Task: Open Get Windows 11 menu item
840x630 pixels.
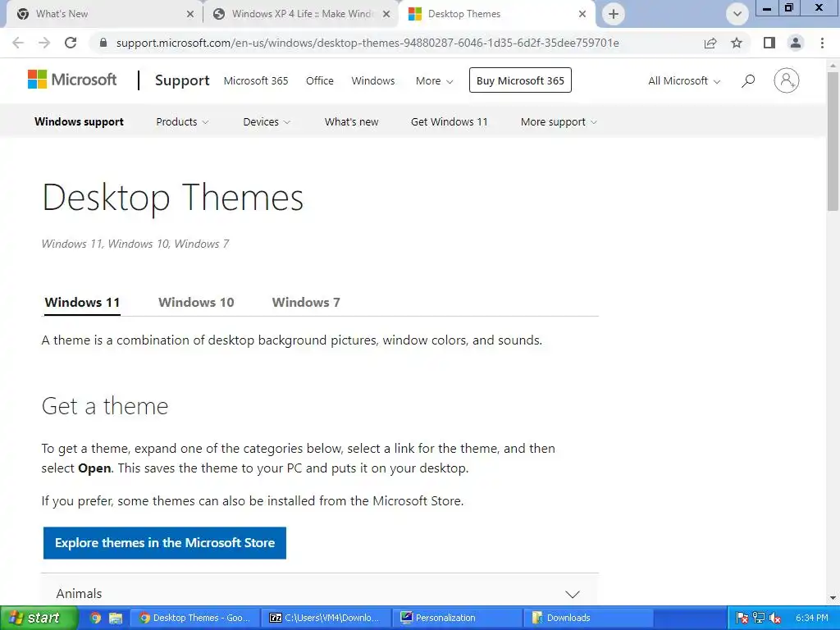Action: click(x=450, y=122)
